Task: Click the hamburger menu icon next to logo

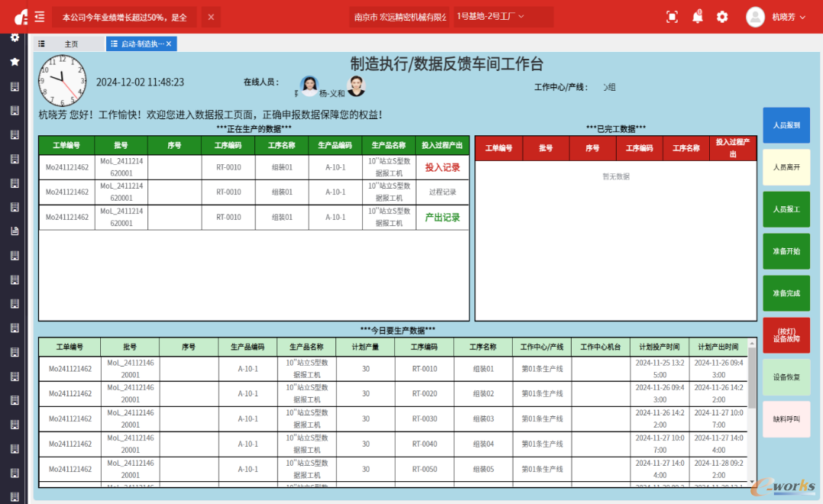Action: tap(39, 16)
